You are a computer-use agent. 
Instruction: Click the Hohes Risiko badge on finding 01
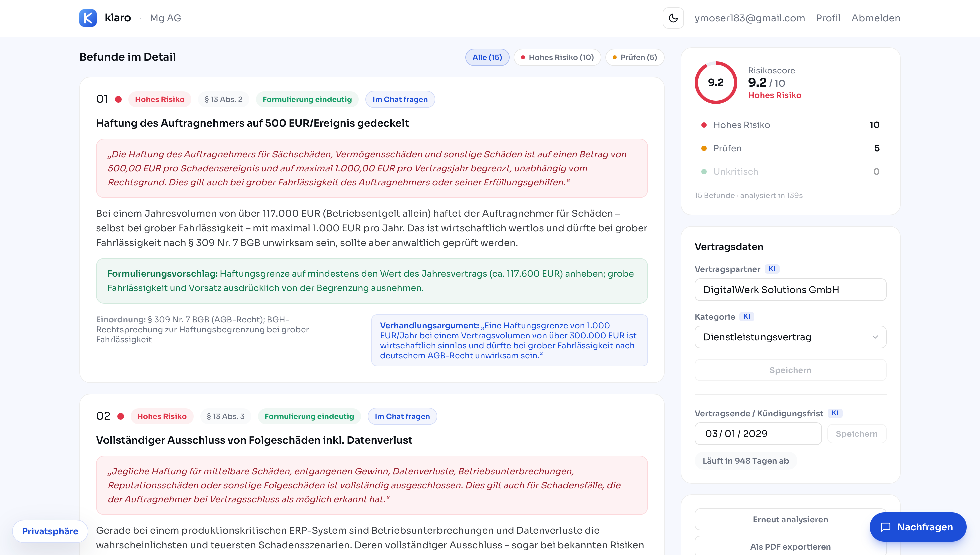tap(160, 99)
